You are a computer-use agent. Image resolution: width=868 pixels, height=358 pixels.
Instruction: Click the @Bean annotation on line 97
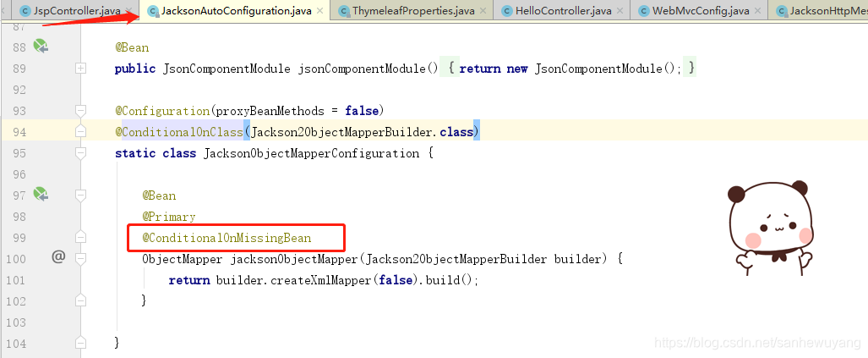coord(160,196)
